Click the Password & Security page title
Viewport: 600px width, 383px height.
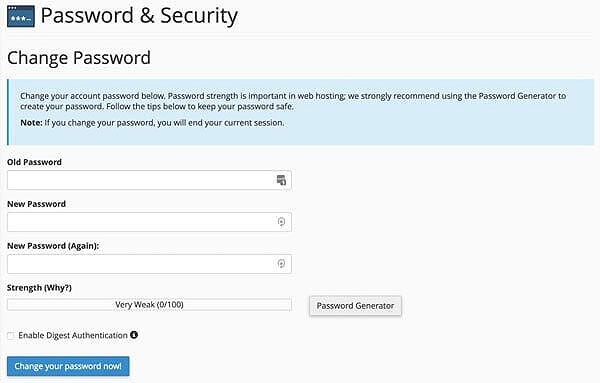139,16
